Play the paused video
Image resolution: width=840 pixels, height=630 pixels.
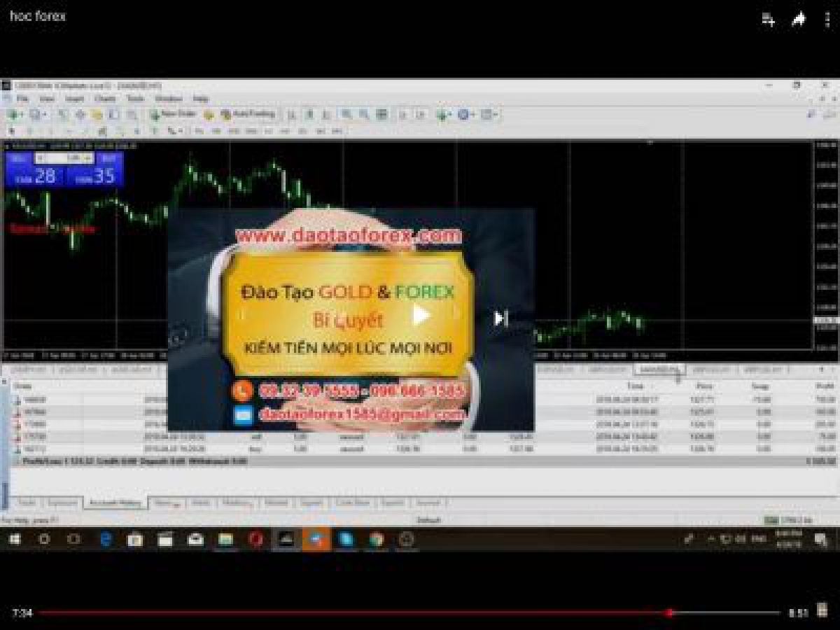[x=421, y=315]
